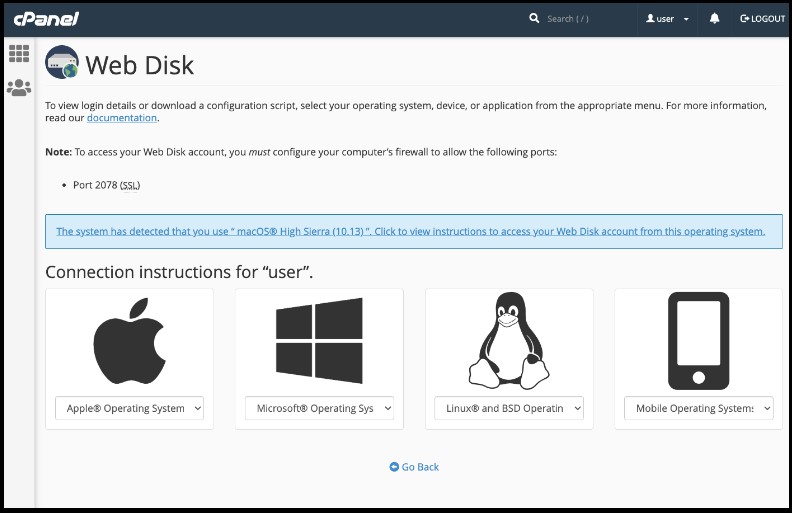
Task: Click the Go Back link text
Action: pyautogui.click(x=420, y=467)
